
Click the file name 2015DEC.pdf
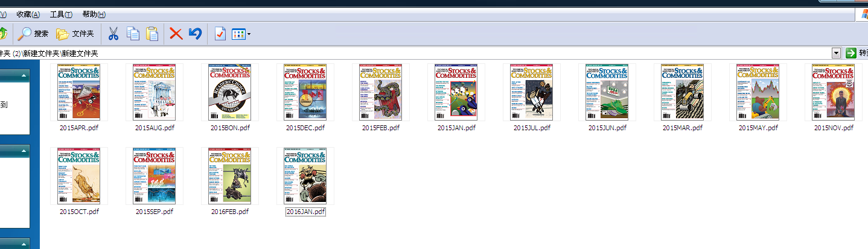pyautogui.click(x=305, y=128)
